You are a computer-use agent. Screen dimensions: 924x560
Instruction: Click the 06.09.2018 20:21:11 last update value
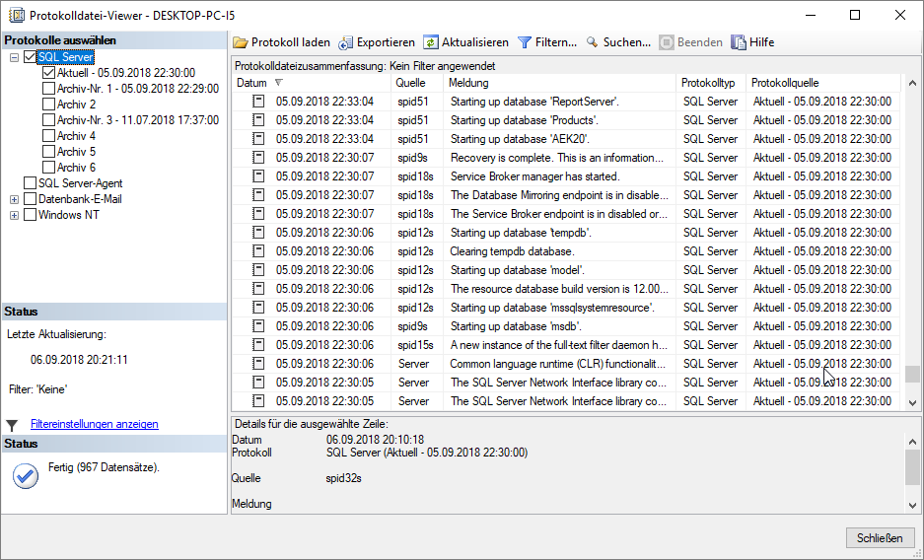tap(79, 360)
